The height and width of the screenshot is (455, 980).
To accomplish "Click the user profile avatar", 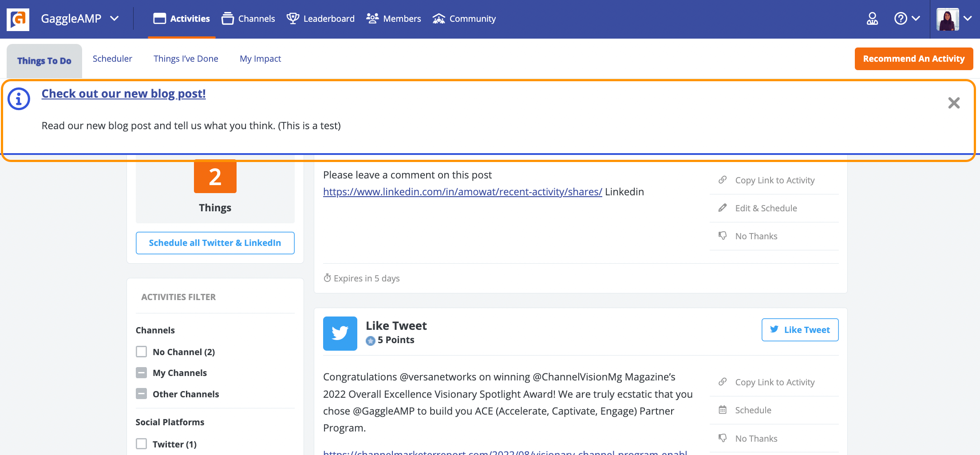I will click(948, 19).
